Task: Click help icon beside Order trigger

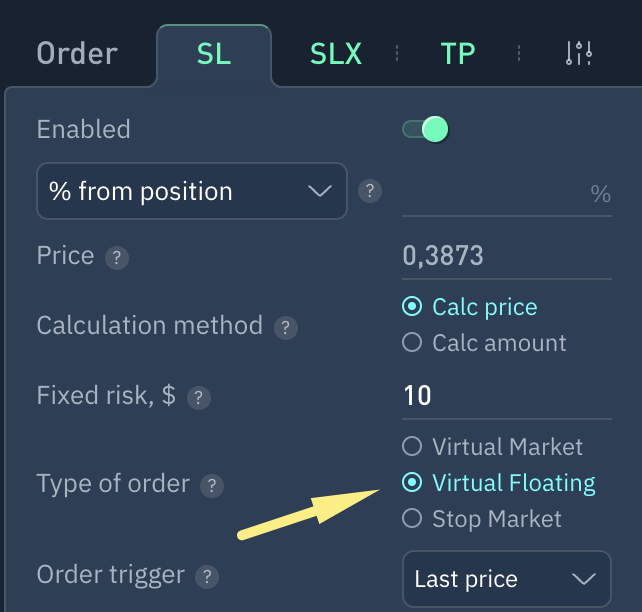Action: tap(206, 576)
